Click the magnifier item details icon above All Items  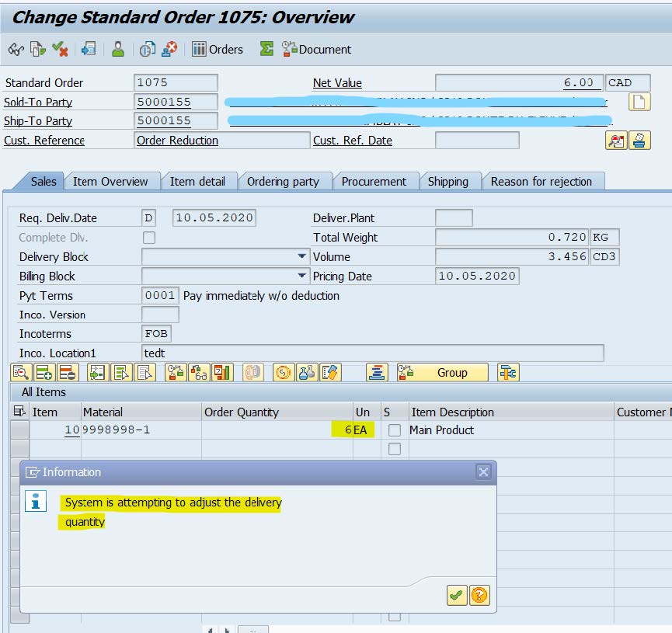click(x=20, y=373)
